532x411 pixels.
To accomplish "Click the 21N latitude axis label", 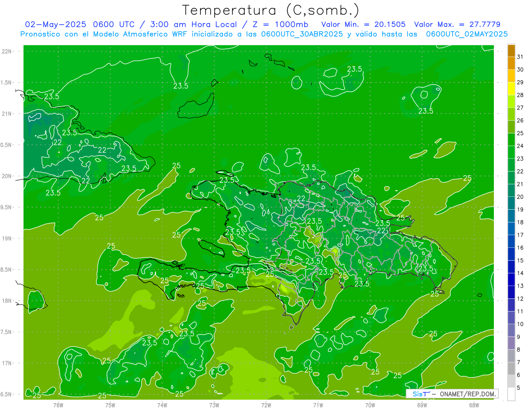I will (x=8, y=114).
